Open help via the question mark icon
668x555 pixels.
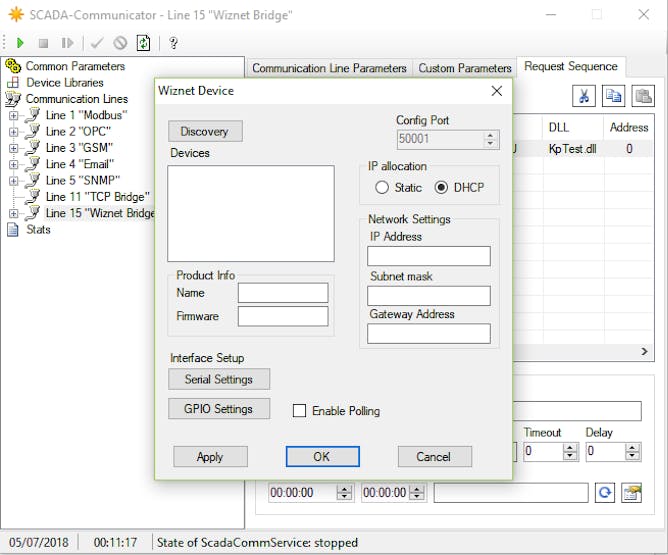[173, 43]
